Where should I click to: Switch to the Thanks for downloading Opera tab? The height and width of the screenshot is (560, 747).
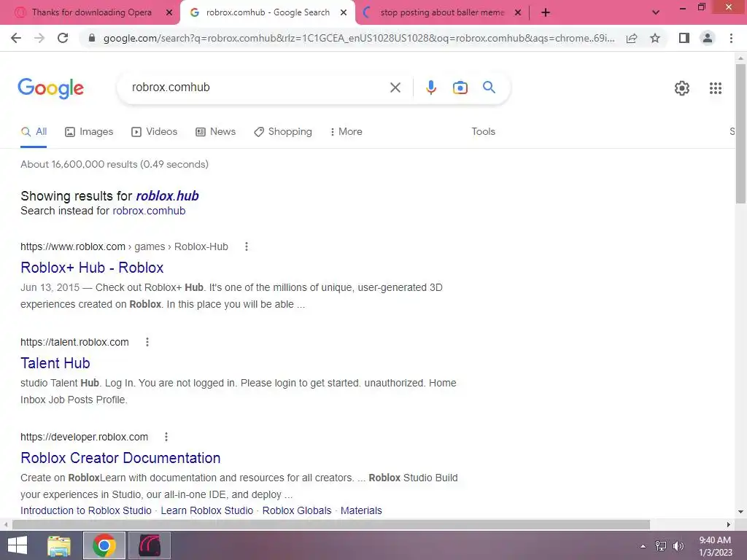click(x=91, y=12)
